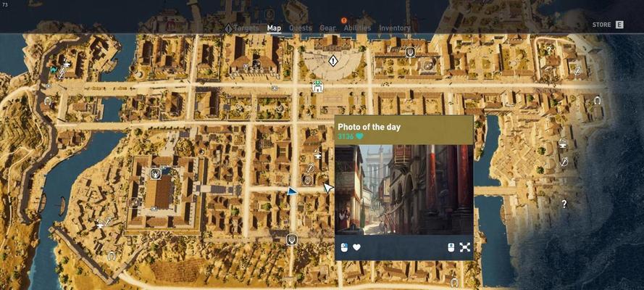Select the horseshoe icon near the southwest wall
Image resolution: width=644 pixels, height=290 pixels.
(111, 255)
